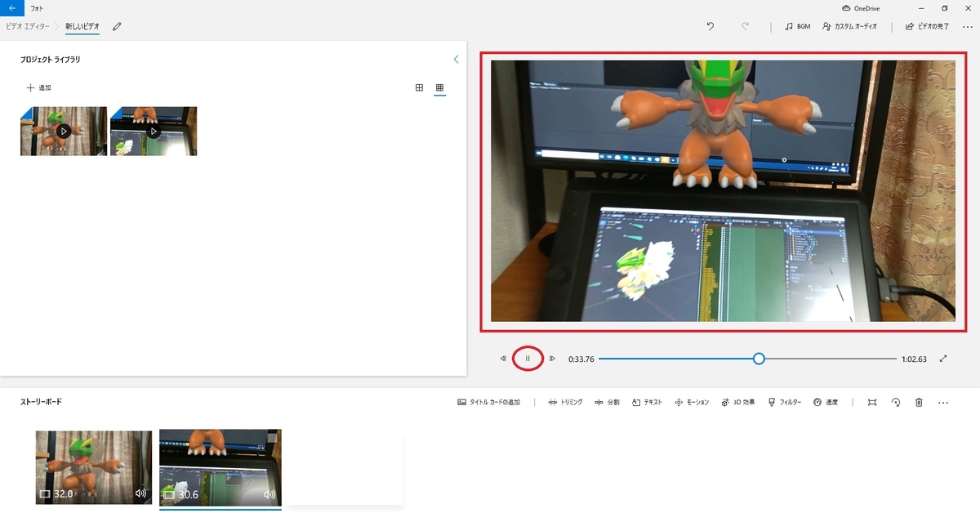Step back one frame
This screenshot has height=531, width=980.
pyautogui.click(x=503, y=359)
